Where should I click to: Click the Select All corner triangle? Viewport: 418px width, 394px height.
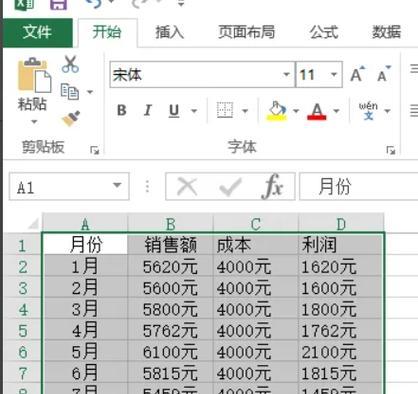tap(34, 224)
